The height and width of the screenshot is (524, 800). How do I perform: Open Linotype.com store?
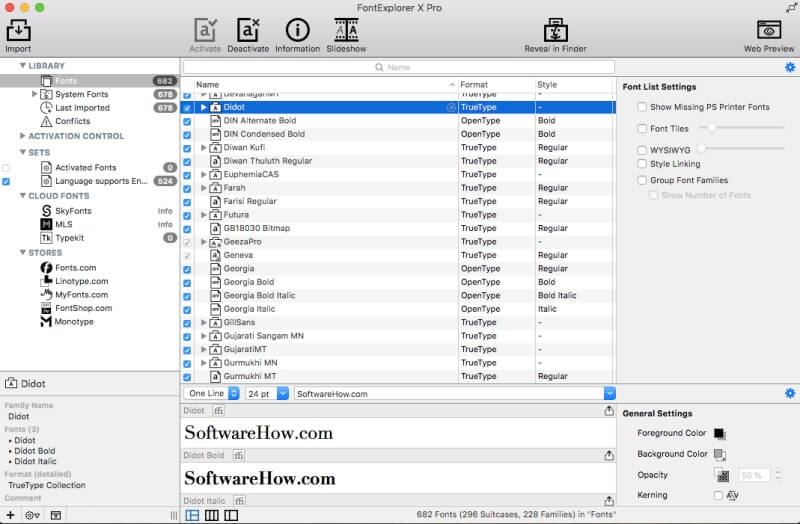pyautogui.click(x=82, y=281)
